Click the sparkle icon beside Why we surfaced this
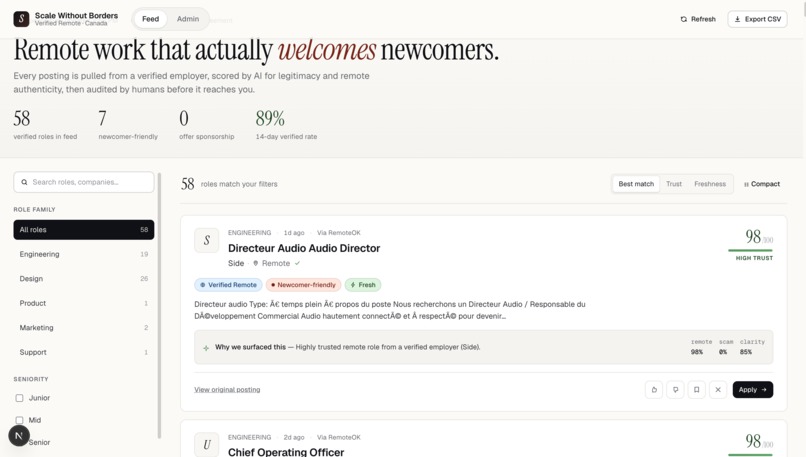 [206, 348]
